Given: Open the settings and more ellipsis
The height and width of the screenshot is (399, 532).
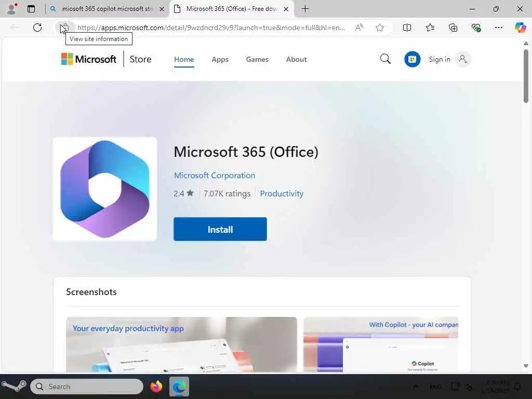Looking at the screenshot, I should click(498, 28).
